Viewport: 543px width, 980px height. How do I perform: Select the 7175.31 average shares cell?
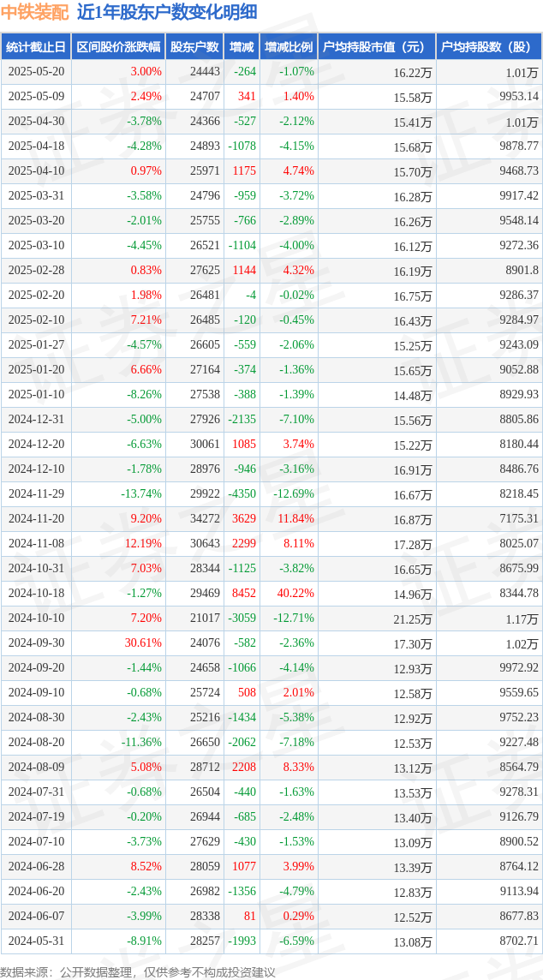[x=519, y=519]
